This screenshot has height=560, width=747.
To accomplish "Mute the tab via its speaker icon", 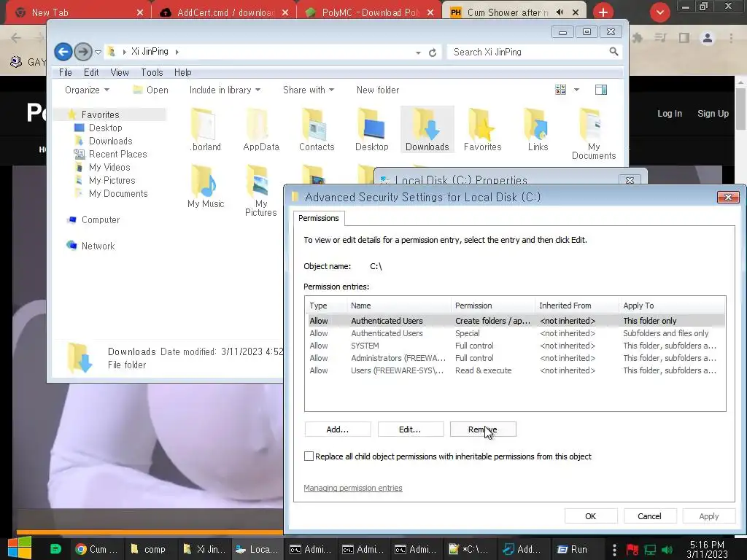I will (560, 12).
